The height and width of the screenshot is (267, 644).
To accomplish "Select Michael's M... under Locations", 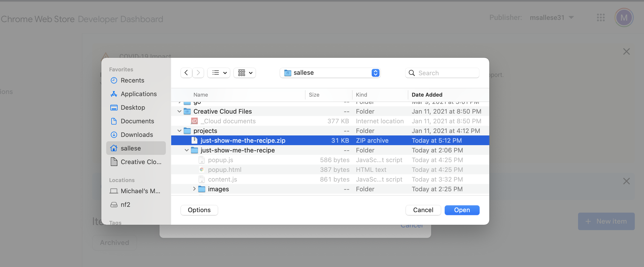I will click(x=136, y=191).
